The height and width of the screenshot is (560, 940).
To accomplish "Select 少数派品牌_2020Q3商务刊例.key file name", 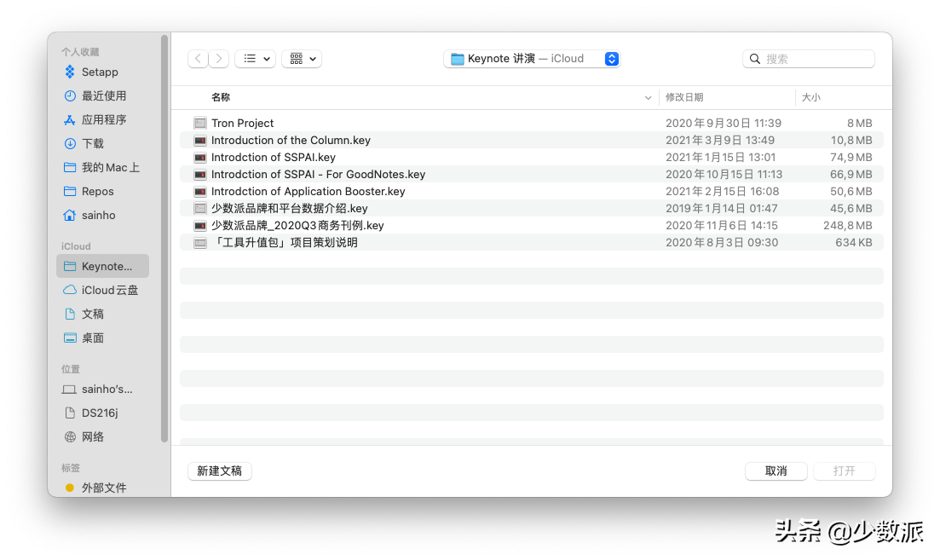I will [297, 226].
